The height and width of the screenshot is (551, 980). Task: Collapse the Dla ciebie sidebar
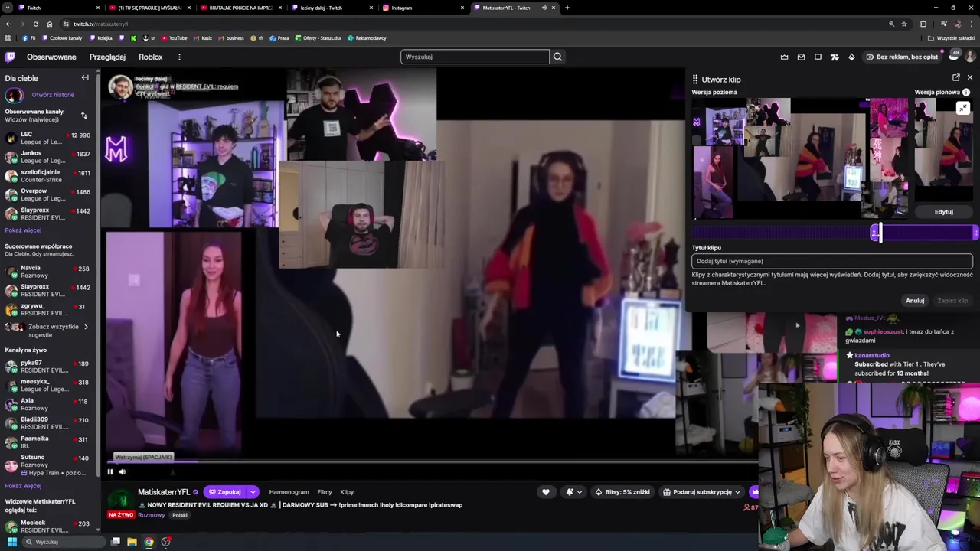pyautogui.click(x=85, y=77)
